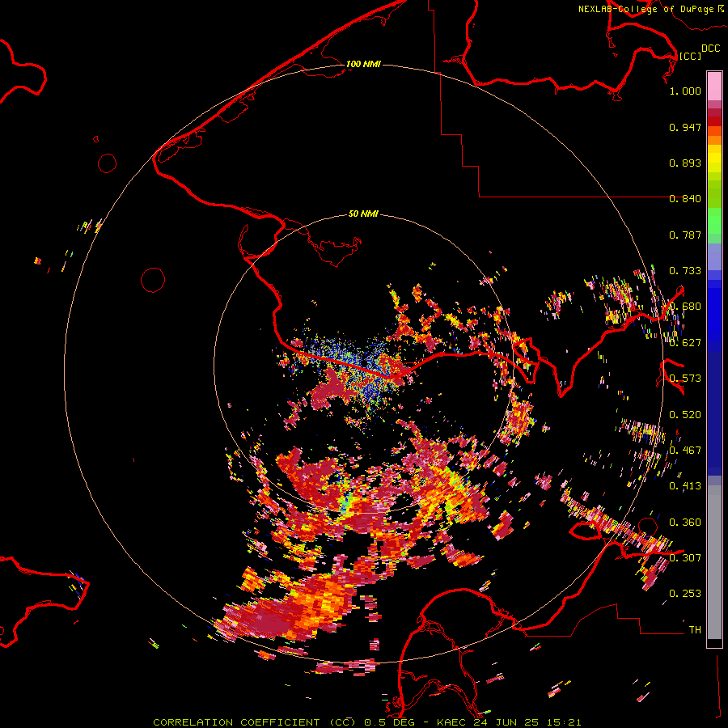
Task: Click the 0.360 scale value
Action: point(685,523)
